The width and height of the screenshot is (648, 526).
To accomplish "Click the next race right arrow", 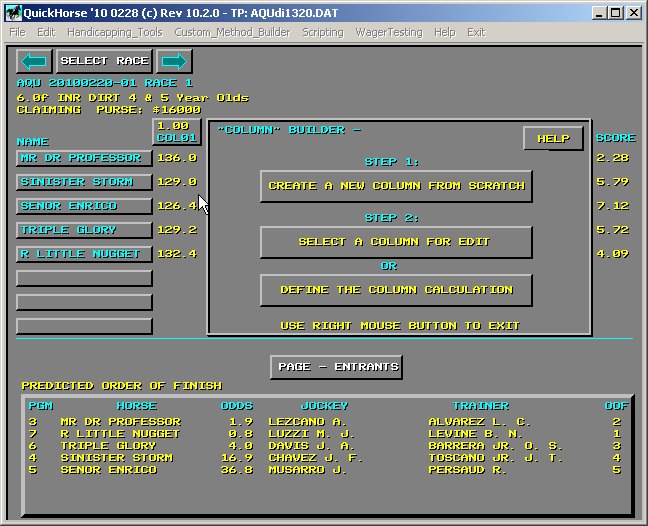I will click(174, 61).
